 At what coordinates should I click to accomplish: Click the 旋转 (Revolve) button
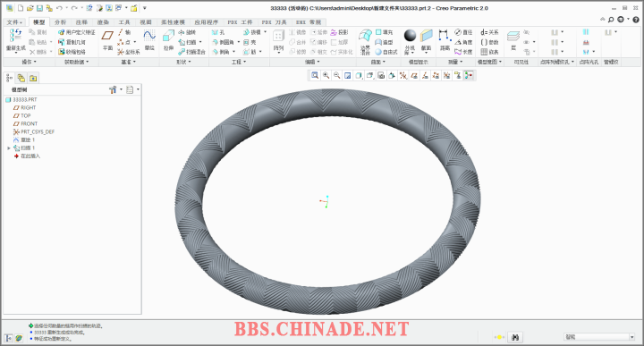coord(187,32)
